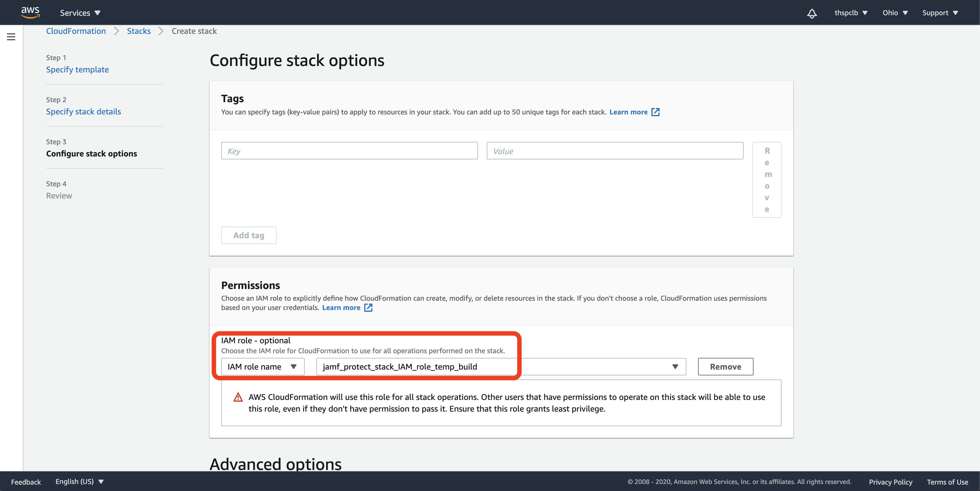This screenshot has width=980, height=491.
Task: Open Tags Learn more external link icon
Action: tap(655, 112)
